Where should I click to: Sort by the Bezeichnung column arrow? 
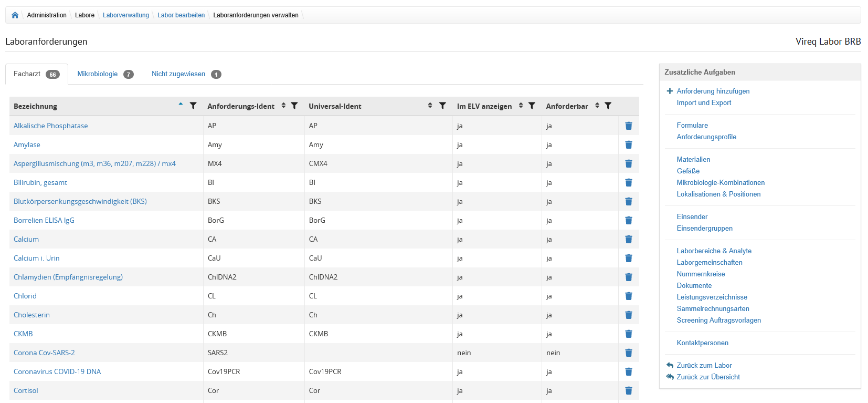tap(181, 105)
